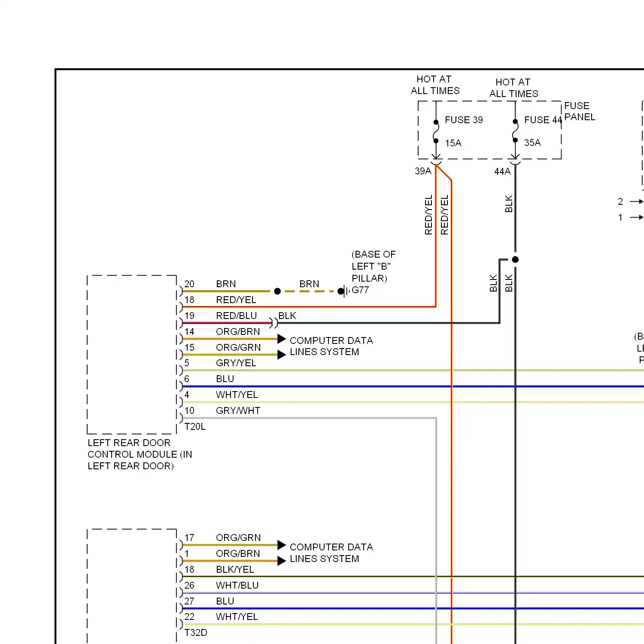This screenshot has height=644, width=644.
Task: Click the splice dot on pin 20 BRN wire
Action: (277, 291)
